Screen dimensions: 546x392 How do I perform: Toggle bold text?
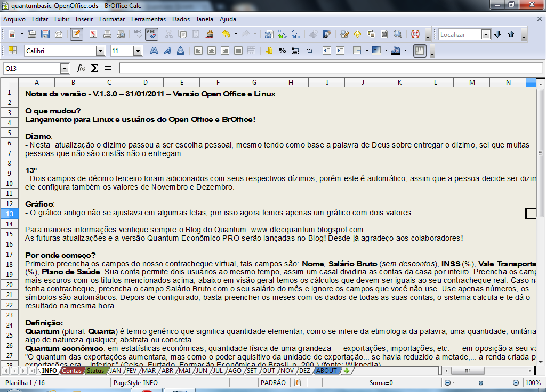154,51
